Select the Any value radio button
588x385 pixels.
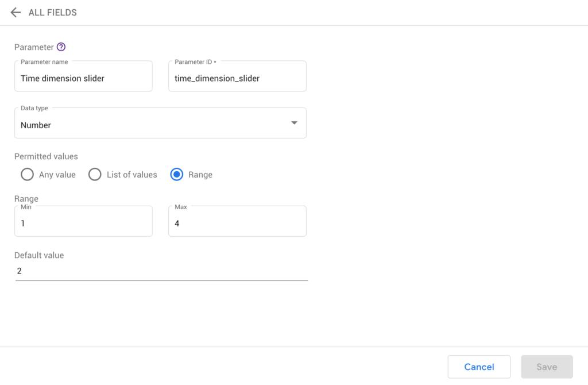(27, 174)
